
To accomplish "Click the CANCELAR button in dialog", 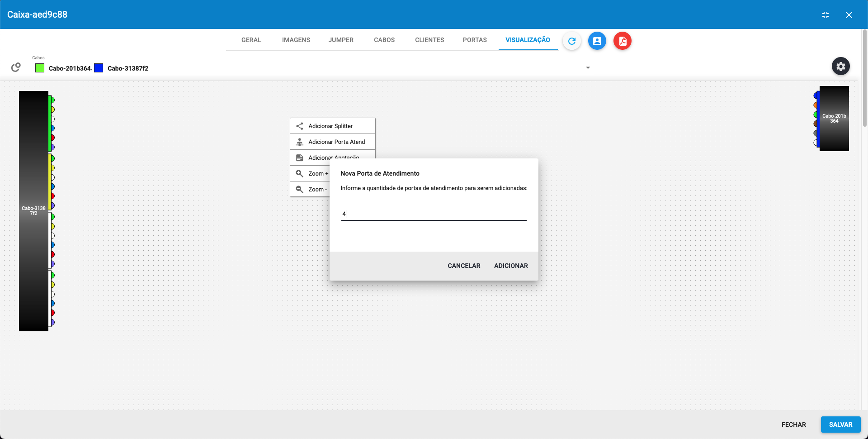I will click(464, 266).
